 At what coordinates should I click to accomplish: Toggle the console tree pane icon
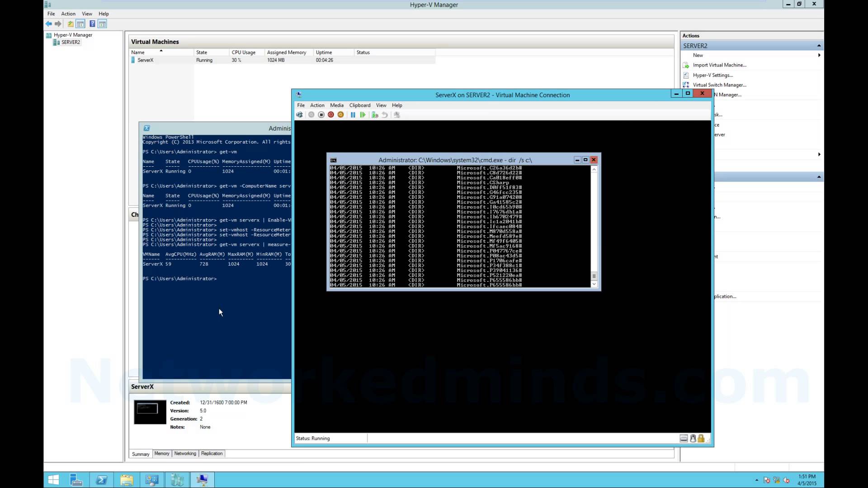80,24
